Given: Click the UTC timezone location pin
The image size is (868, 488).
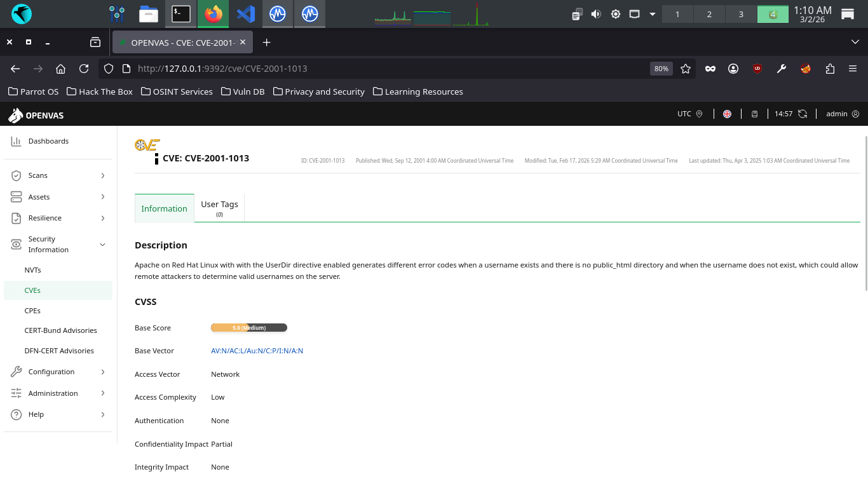Looking at the screenshot, I should point(699,114).
